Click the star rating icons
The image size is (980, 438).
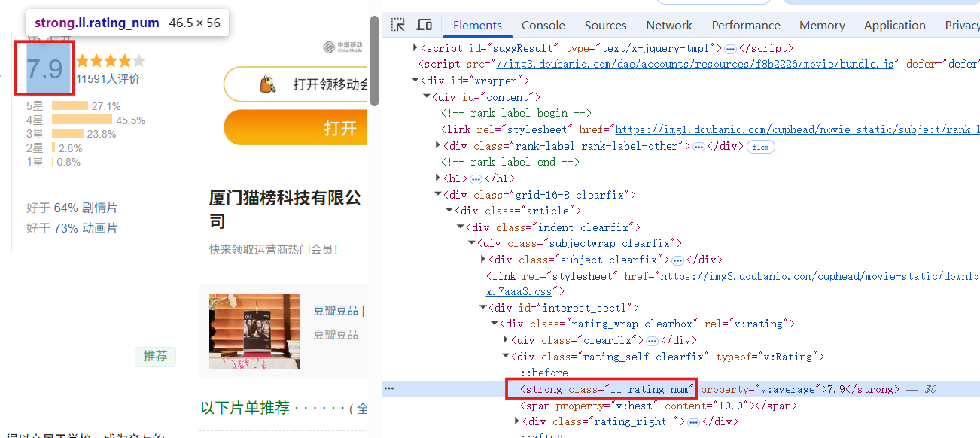tap(111, 61)
